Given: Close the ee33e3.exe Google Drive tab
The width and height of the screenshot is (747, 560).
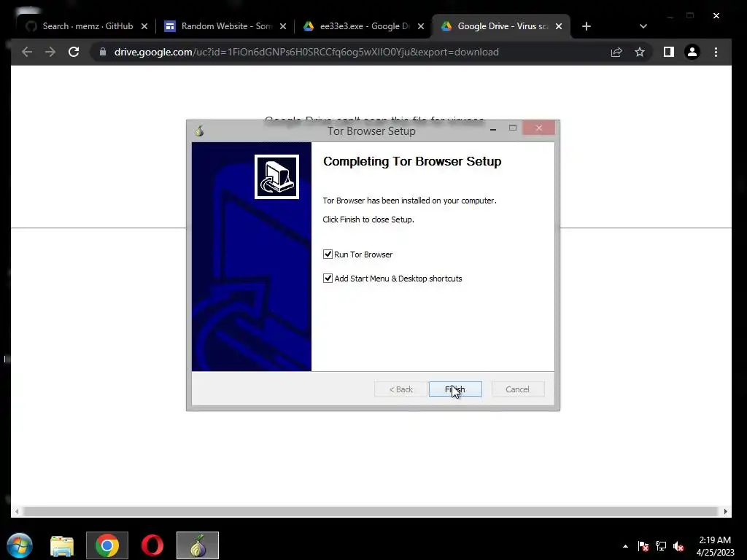Looking at the screenshot, I should pyautogui.click(x=421, y=27).
